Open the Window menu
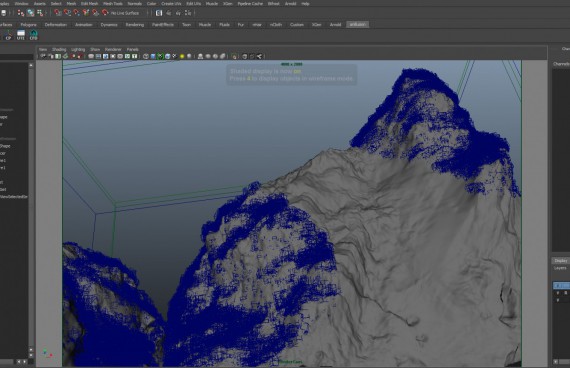570x368 pixels. pyautogui.click(x=21, y=4)
